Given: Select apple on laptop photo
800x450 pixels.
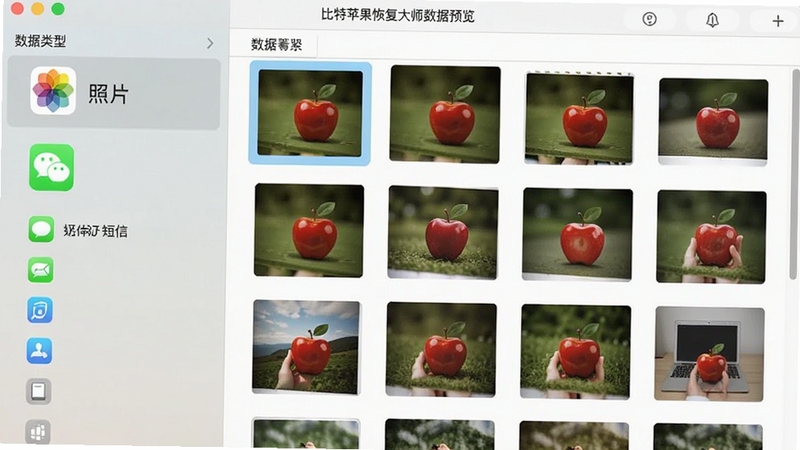Looking at the screenshot, I should [709, 354].
